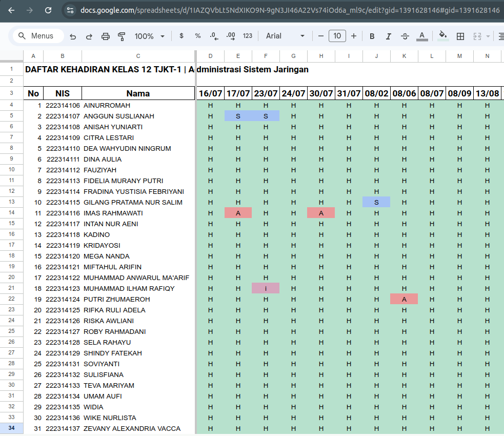This screenshot has height=436, width=504.
Task: Select MUHAMMAD ILHAM RAFIQY's pink i cell
Action: [x=266, y=288]
